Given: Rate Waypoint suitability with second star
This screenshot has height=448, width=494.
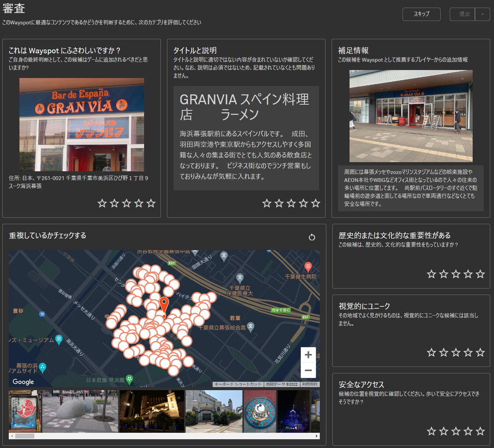Looking at the screenshot, I should pos(114,203).
